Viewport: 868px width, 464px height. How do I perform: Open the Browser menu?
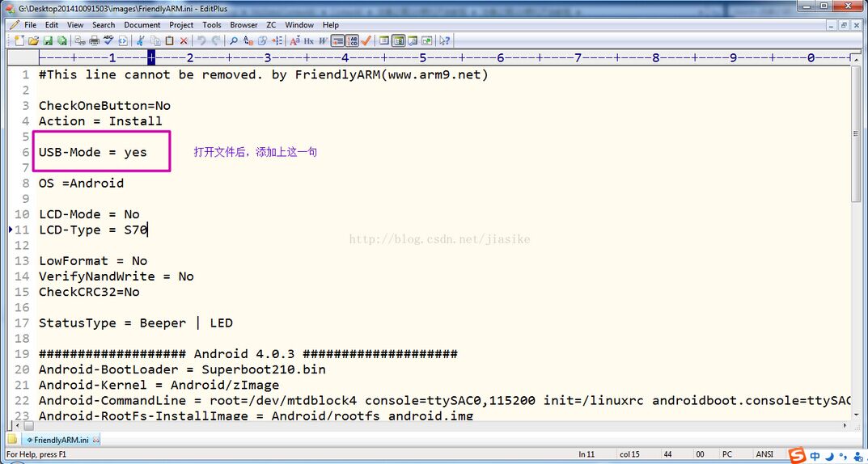click(x=243, y=25)
